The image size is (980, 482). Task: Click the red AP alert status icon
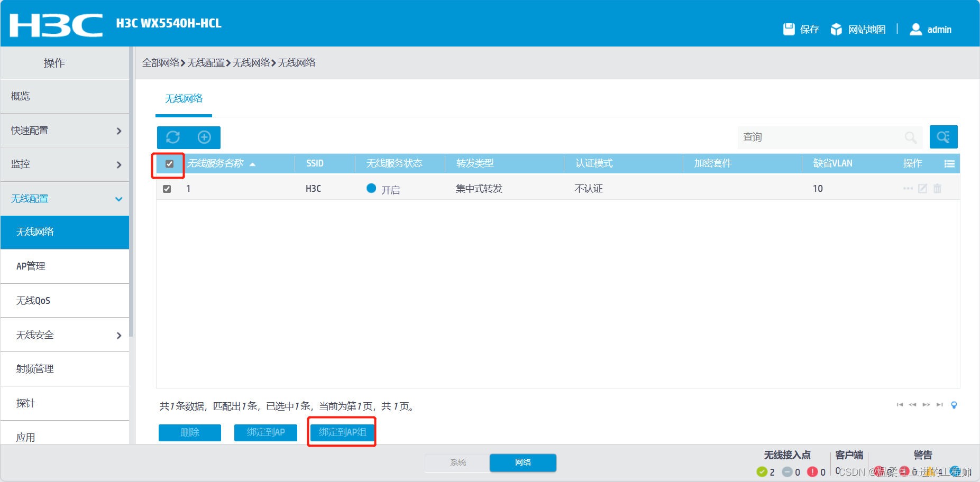point(812,471)
